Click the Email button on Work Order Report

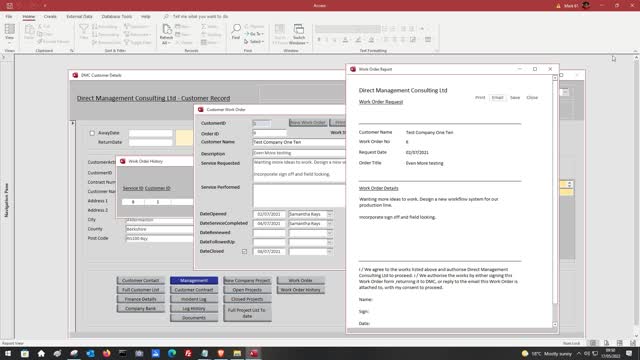[x=498, y=98]
